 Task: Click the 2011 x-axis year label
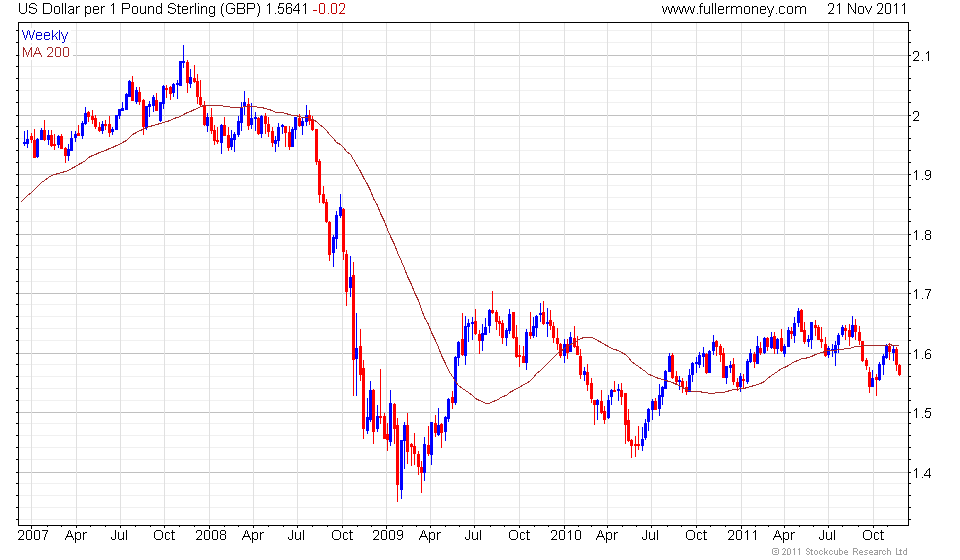click(x=742, y=535)
